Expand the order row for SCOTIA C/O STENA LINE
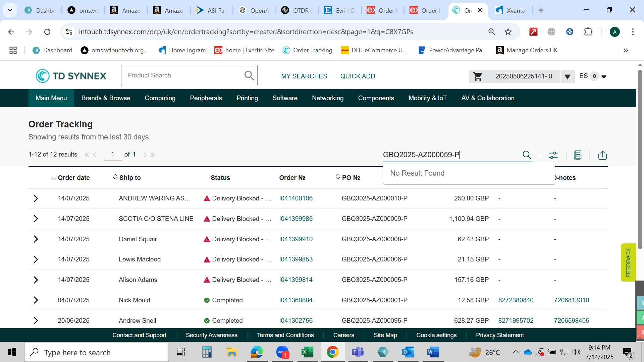The width and height of the screenshot is (644, 362). point(36,219)
